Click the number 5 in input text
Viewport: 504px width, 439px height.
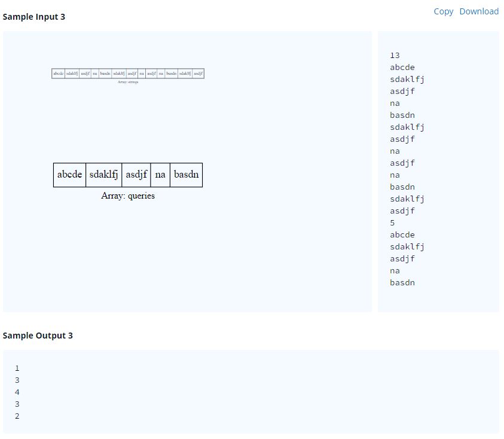[392, 223]
